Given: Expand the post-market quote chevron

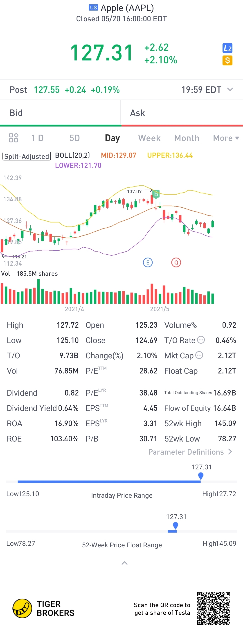Looking at the screenshot, I should tap(230, 89).
